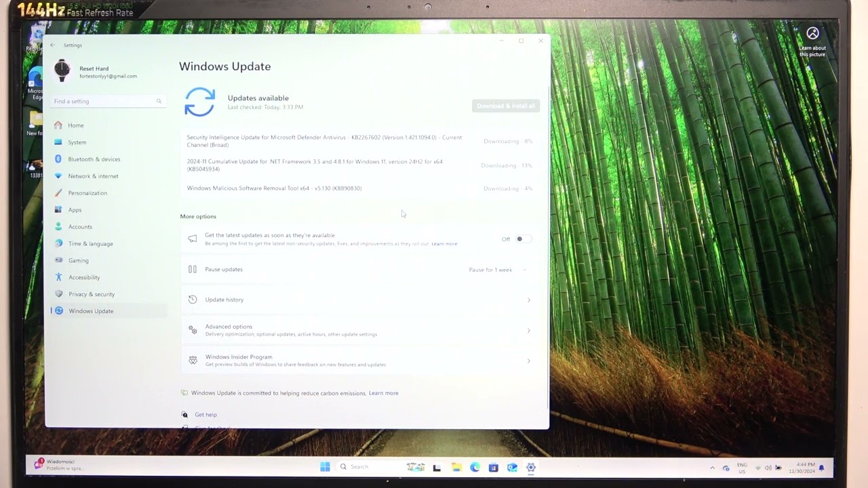Open the Pause for 1 week dropdown
The width and height of the screenshot is (868, 488).
(498, 270)
